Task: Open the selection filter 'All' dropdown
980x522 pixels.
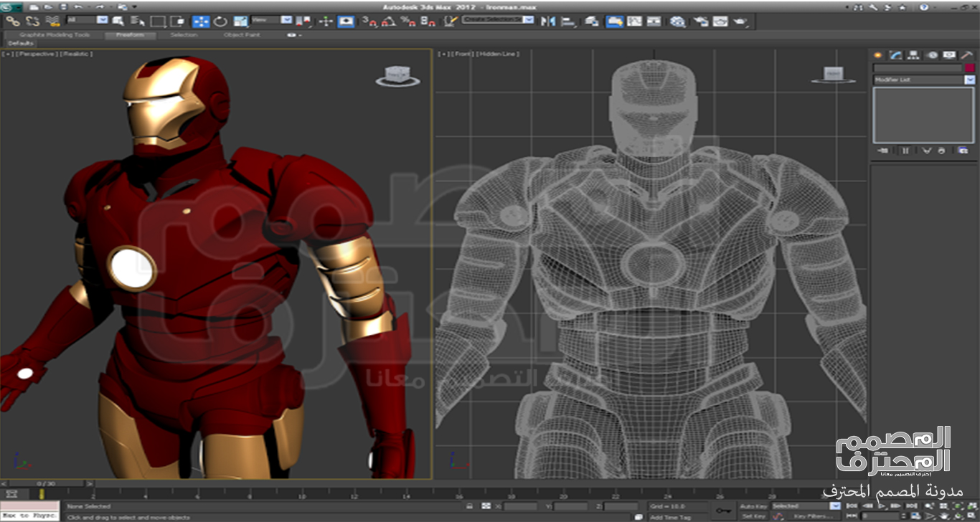Action: click(x=101, y=20)
